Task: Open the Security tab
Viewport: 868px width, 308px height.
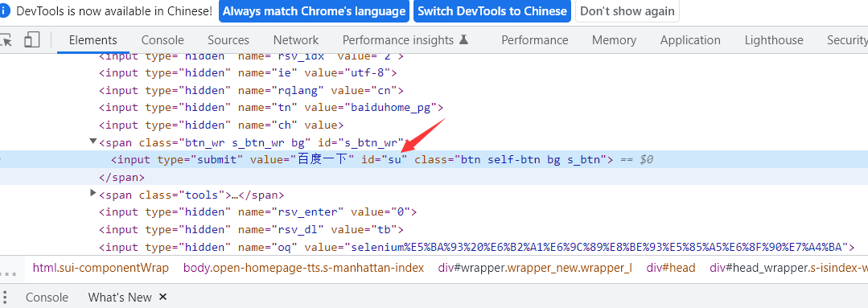Action: [847, 40]
